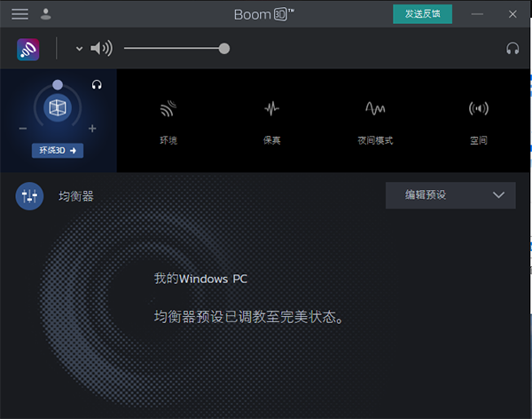532x419 pixels.
Task: Click the Boom 3D title logo
Action: tap(264, 14)
